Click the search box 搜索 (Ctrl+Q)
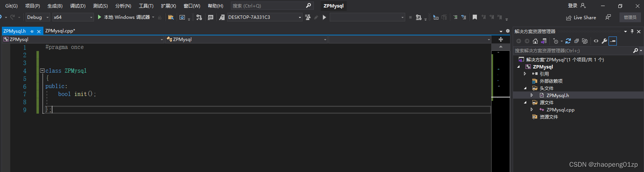The width and height of the screenshot is (644, 172). click(x=268, y=6)
